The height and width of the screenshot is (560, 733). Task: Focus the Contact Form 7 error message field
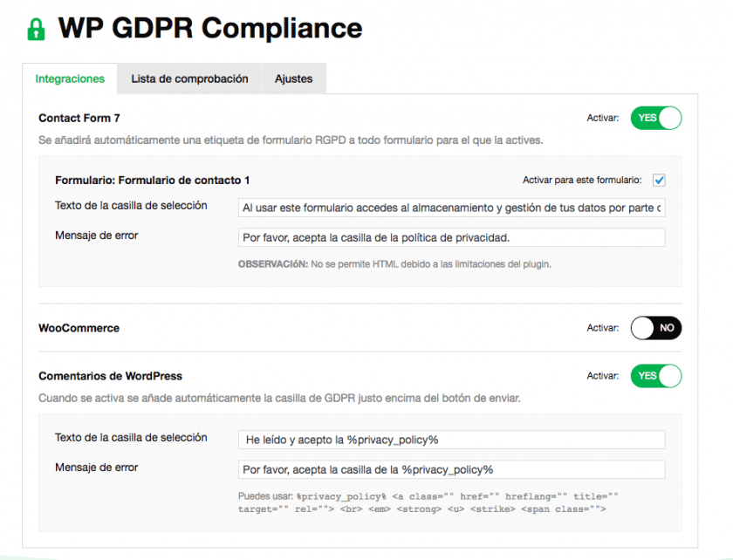coord(451,237)
